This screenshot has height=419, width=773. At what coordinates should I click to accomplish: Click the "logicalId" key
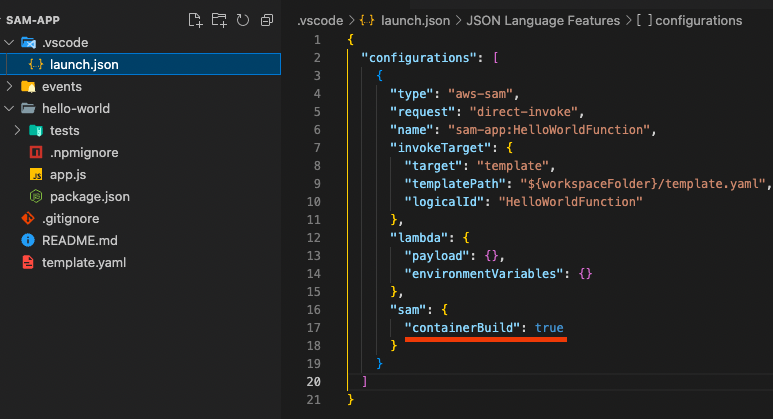pos(444,202)
